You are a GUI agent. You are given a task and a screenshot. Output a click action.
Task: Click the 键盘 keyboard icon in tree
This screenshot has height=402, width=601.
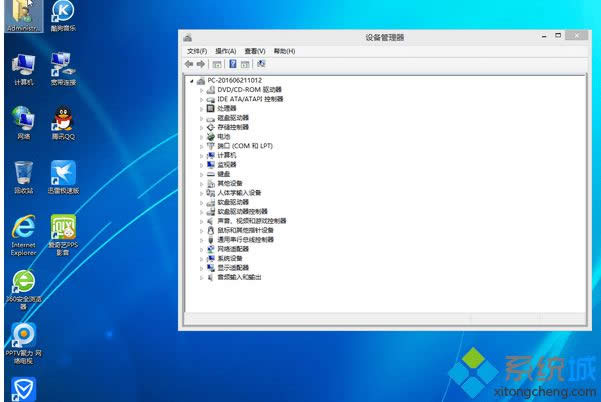pyautogui.click(x=210, y=174)
